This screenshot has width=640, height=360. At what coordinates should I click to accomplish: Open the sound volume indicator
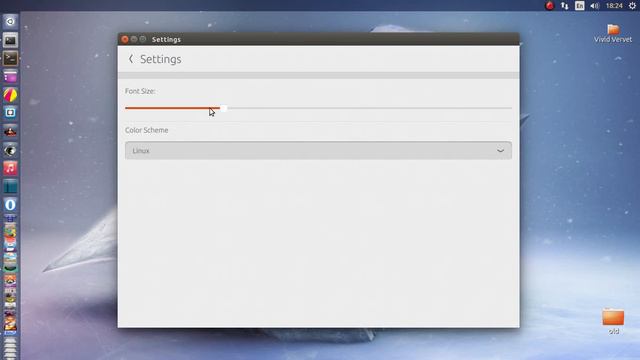click(x=595, y=6)
